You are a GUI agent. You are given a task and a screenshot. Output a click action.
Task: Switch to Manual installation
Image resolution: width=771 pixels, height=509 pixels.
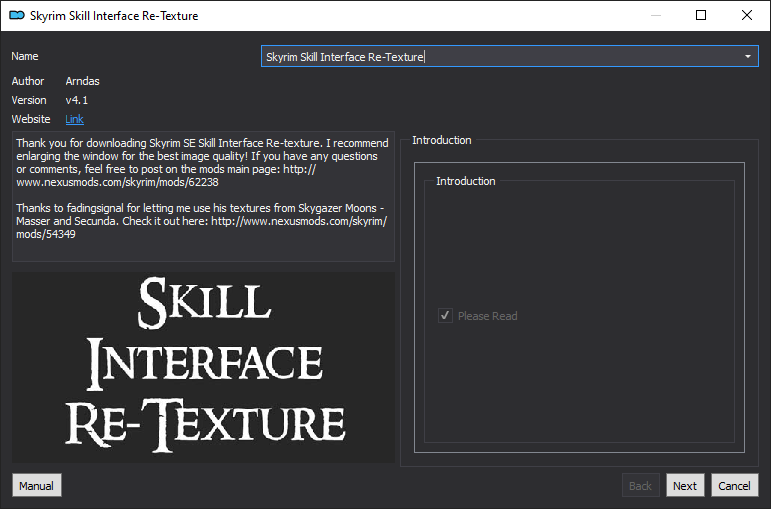coord(37,485)
